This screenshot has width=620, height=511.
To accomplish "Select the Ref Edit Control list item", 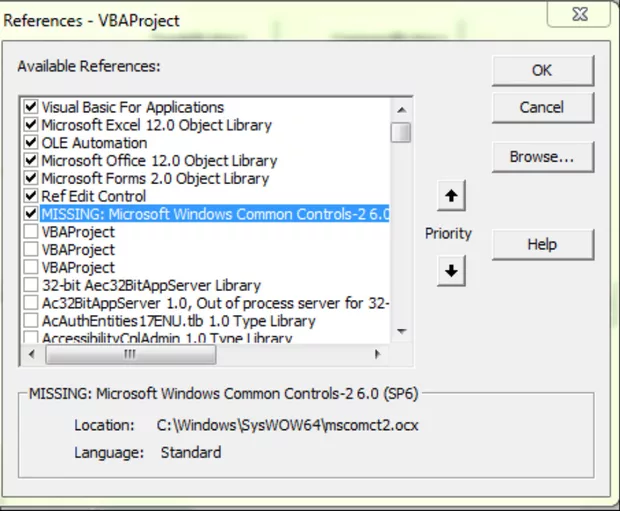I will (93, 196).
